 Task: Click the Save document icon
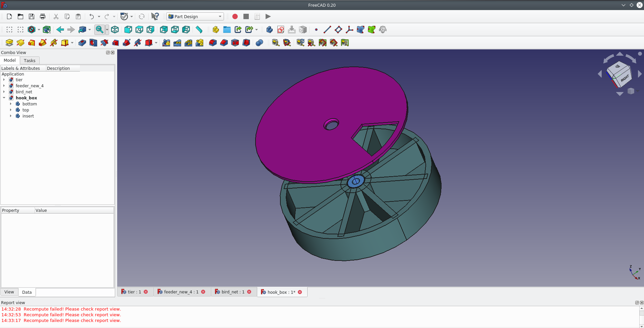pyautogui.click(x=32, y=16)
